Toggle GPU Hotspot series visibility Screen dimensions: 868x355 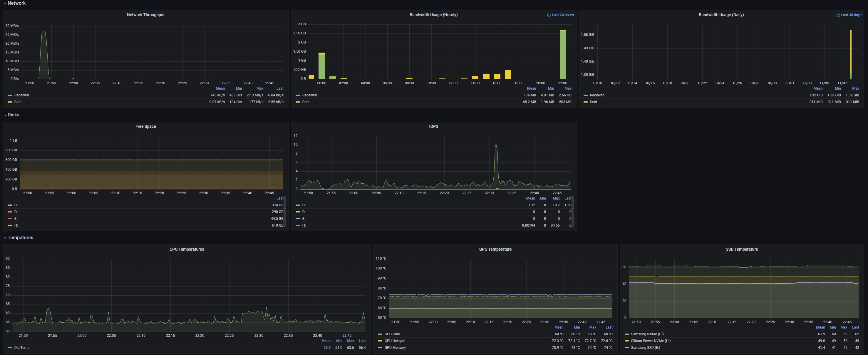pos(395,341)
